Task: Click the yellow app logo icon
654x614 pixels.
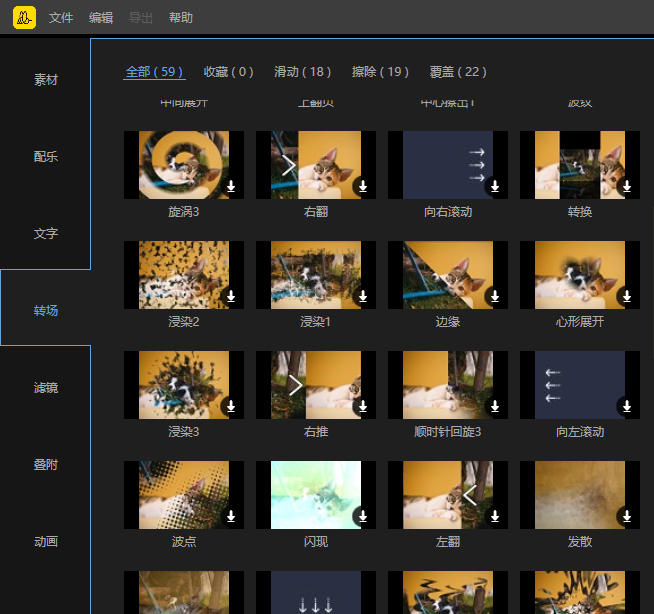Action: coord(24,17)
